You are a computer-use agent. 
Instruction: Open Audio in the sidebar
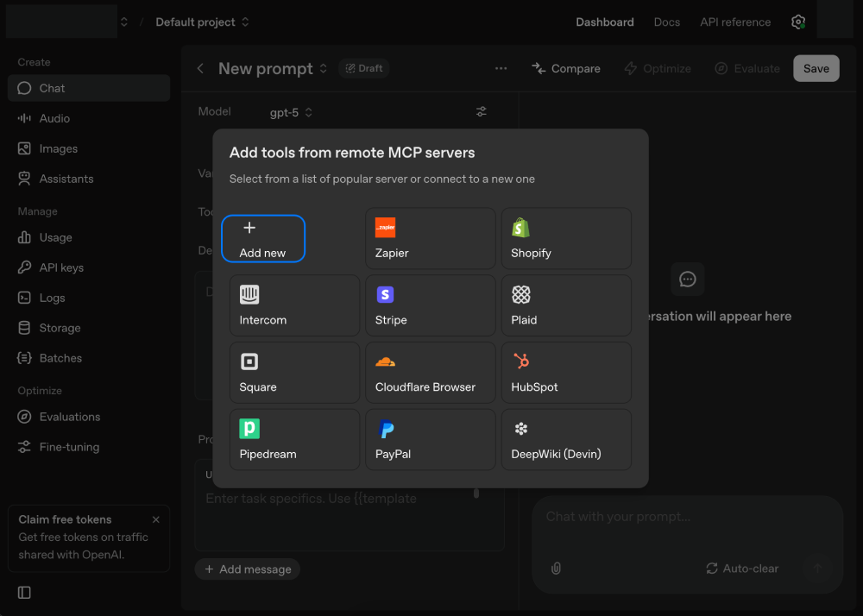89,118
